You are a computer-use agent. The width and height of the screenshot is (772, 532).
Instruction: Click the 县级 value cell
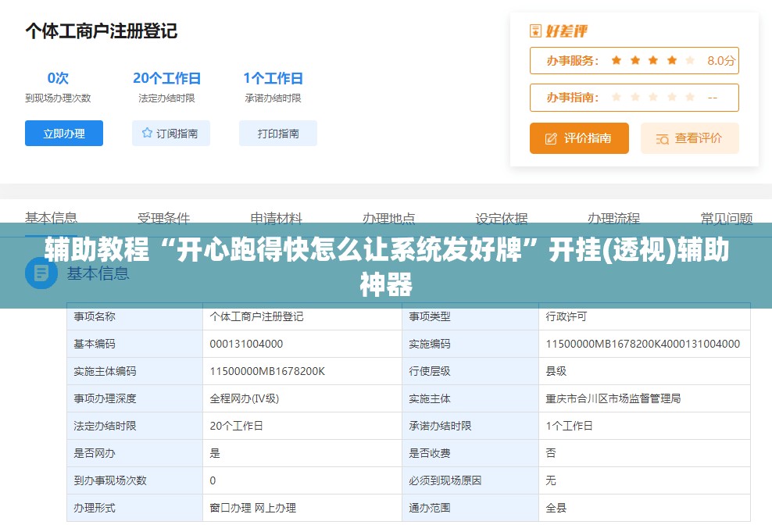coord(645,372)
